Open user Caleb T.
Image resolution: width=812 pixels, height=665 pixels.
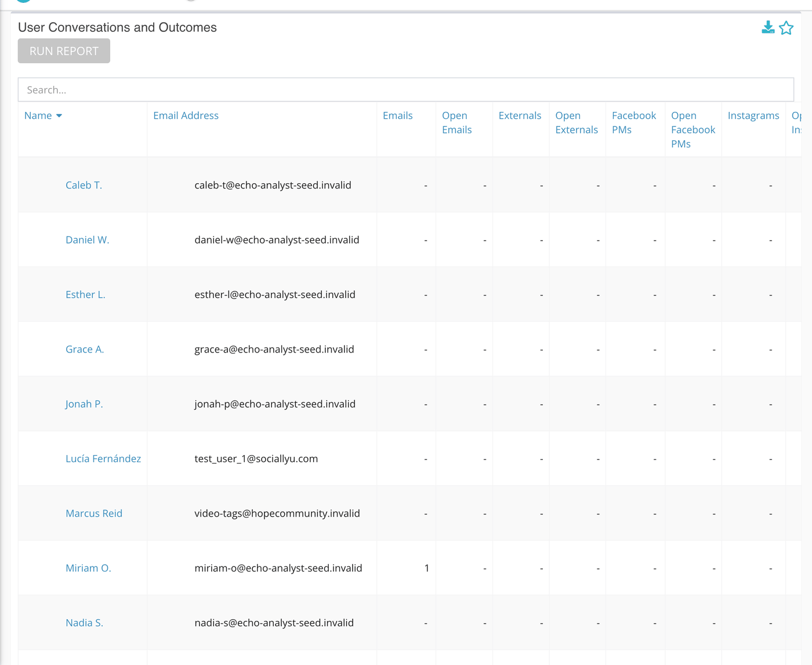(x=84, y=185)
